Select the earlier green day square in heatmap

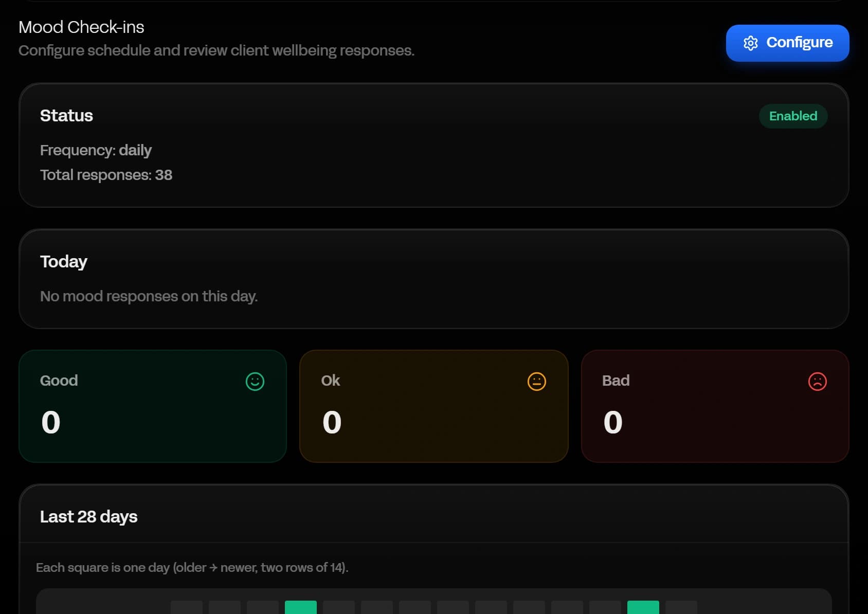301,607
